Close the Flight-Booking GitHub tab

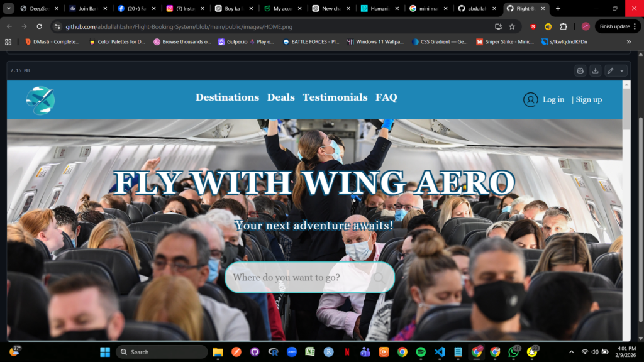coord(543,8)
